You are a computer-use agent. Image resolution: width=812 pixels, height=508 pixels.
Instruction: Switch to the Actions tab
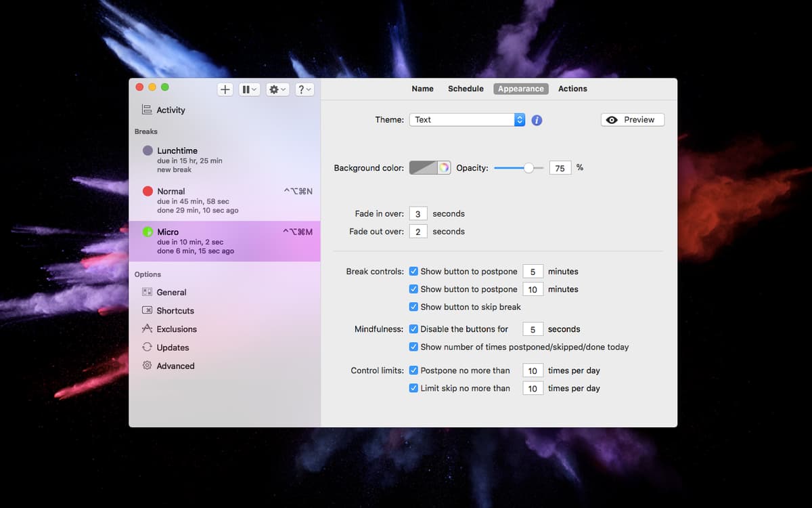tap(572, 89)
